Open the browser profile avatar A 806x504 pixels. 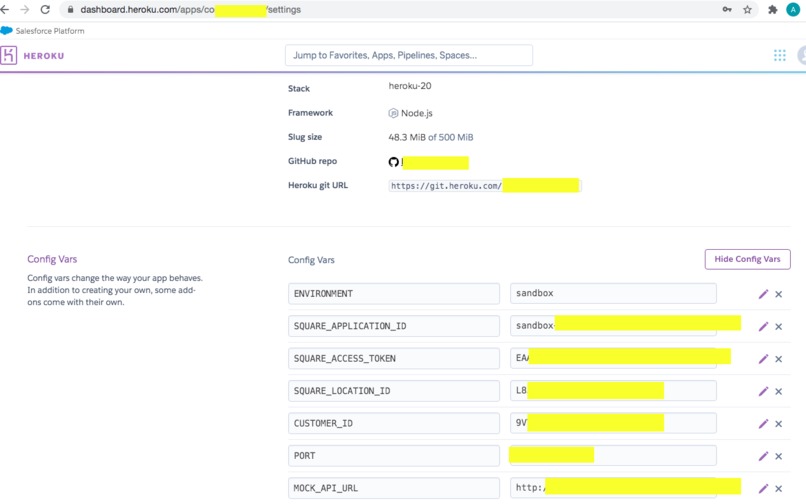[x=793, y=9]
